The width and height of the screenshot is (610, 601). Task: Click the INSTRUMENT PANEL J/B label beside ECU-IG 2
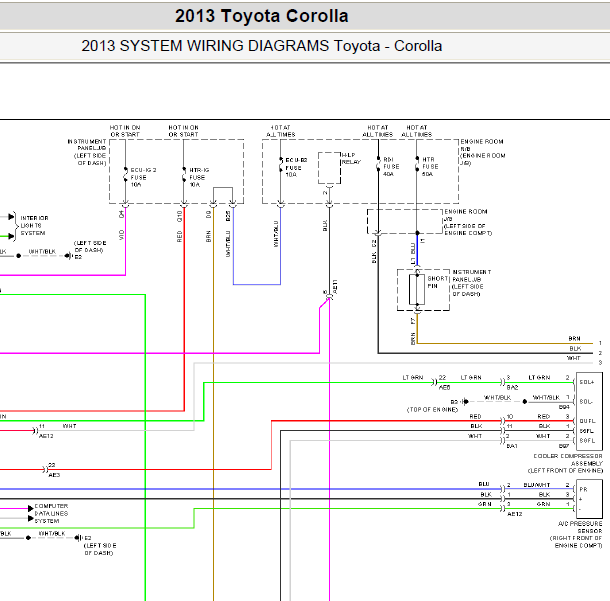point(87,152)
